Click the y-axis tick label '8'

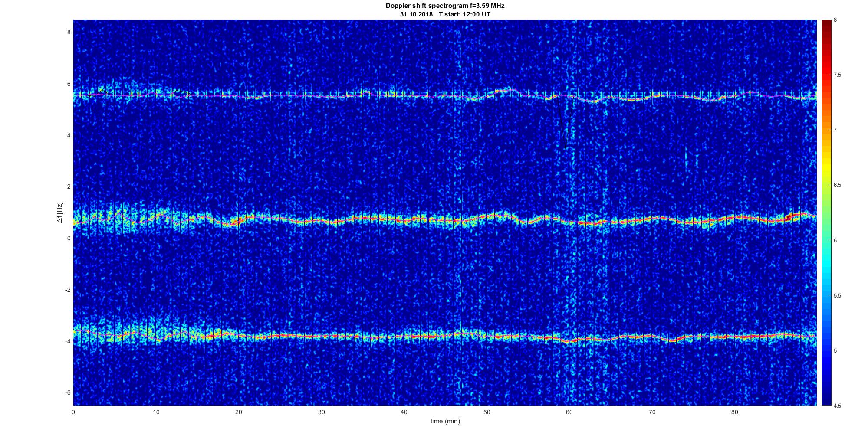click(69, 32)
